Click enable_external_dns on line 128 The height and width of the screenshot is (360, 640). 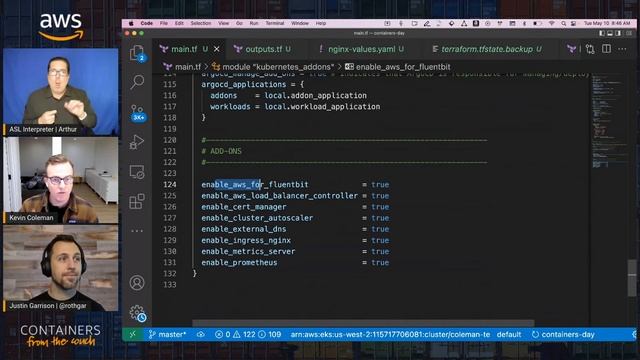pos(244,229)
